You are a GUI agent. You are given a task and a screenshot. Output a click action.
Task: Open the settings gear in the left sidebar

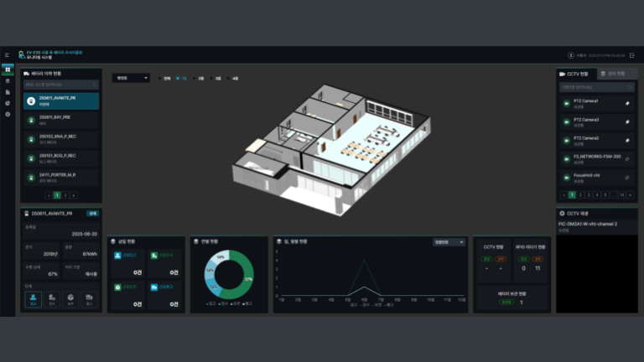pyautogui.click(x=8, y=114)
